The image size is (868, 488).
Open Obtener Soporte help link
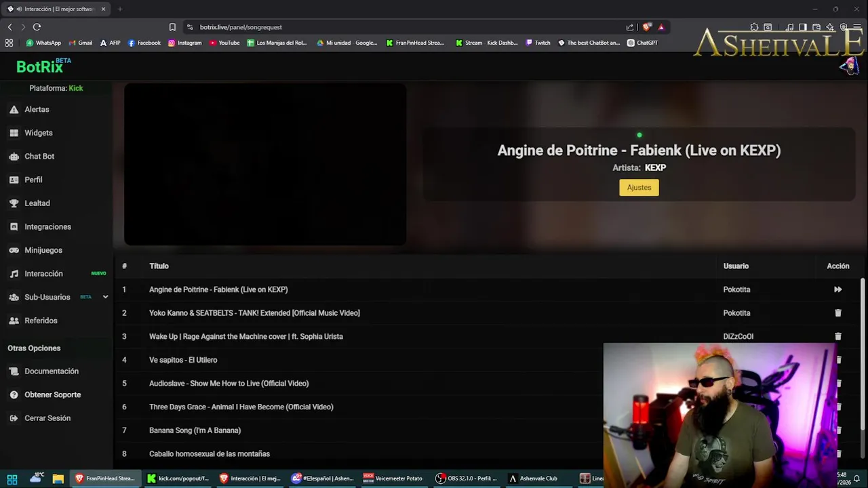tap(52, 394)
